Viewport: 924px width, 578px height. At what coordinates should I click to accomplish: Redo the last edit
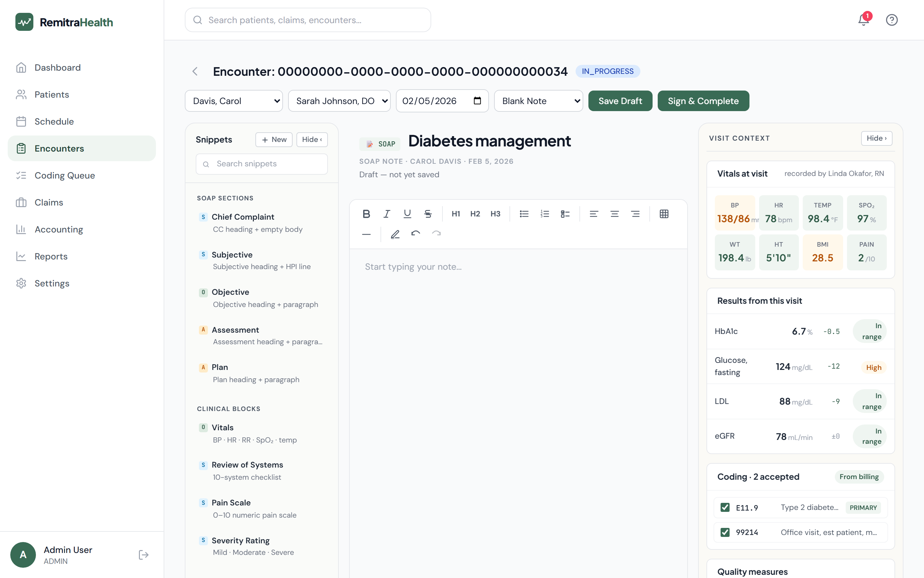[x=436, y=234]
